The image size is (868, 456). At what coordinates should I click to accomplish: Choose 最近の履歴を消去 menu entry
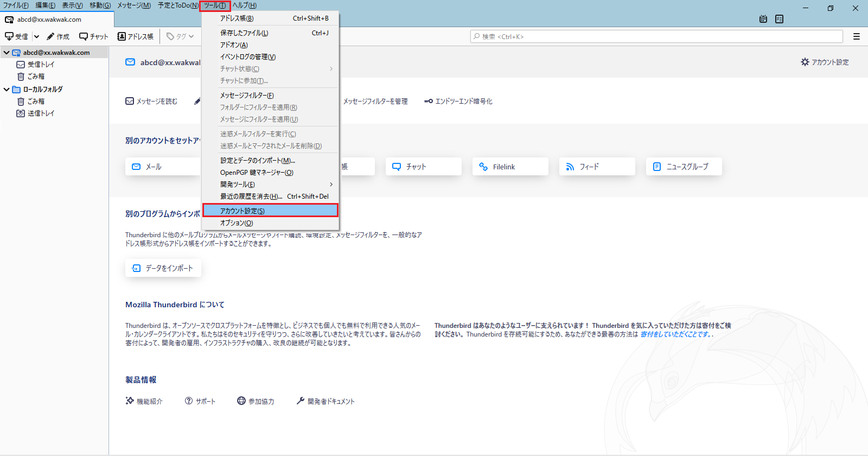click(x=270, y=197)
